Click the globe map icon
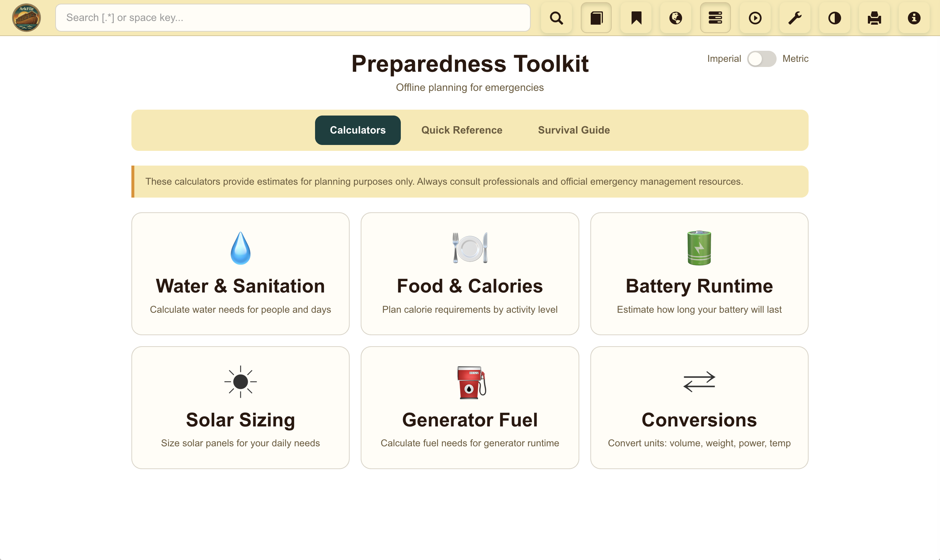This screenshot has width=940, height=560. point(675,17)
